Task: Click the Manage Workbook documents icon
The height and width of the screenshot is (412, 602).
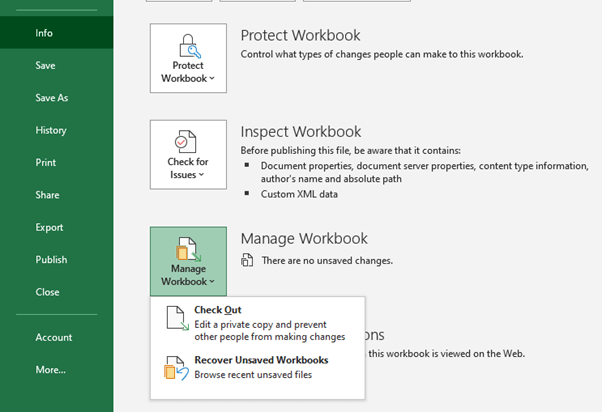Action: pyautogui.click(x=188, y=247)
